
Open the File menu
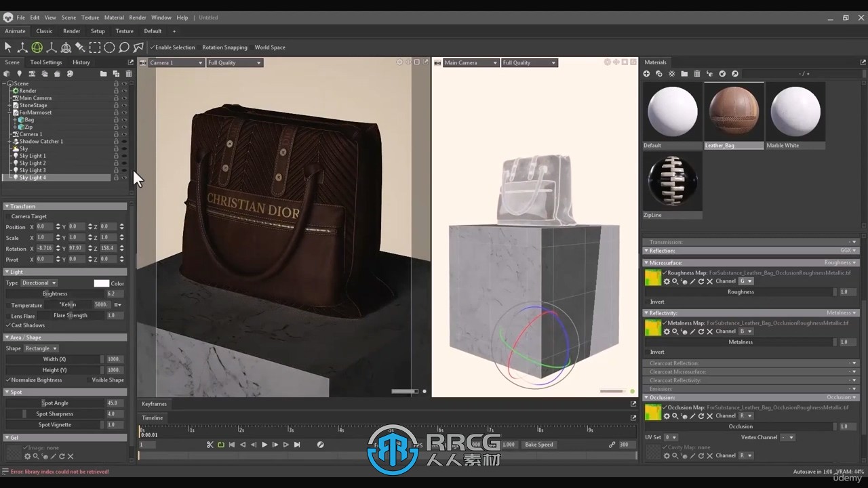coord(20,18)
